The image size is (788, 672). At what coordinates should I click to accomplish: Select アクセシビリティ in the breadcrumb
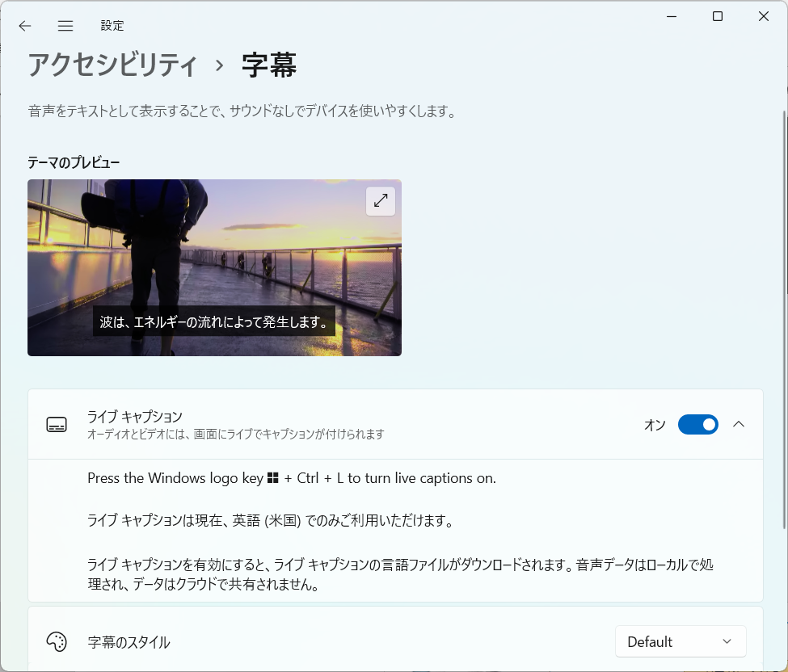click(x=113, y=63)
